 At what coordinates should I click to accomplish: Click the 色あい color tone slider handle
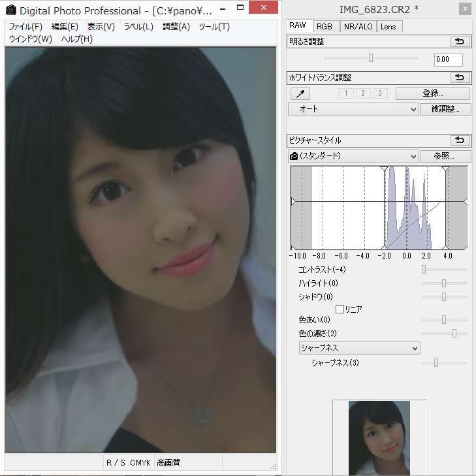[x=444, y=319]
